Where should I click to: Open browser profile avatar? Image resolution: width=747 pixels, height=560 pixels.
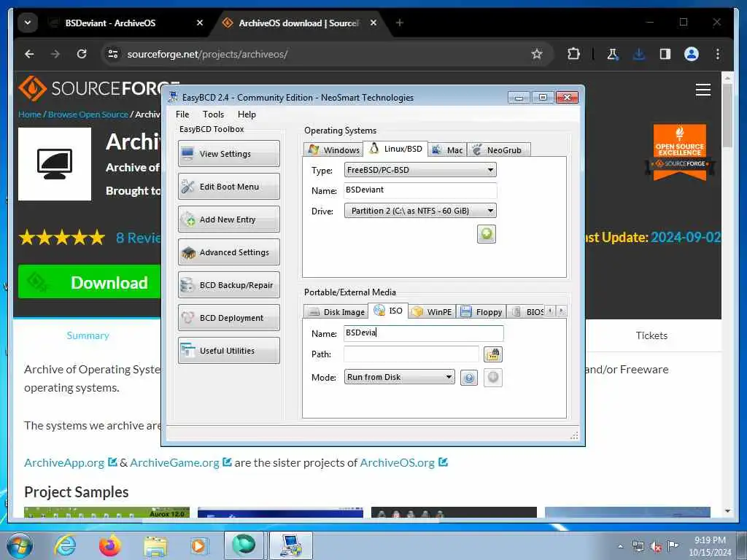coord(692,54)
